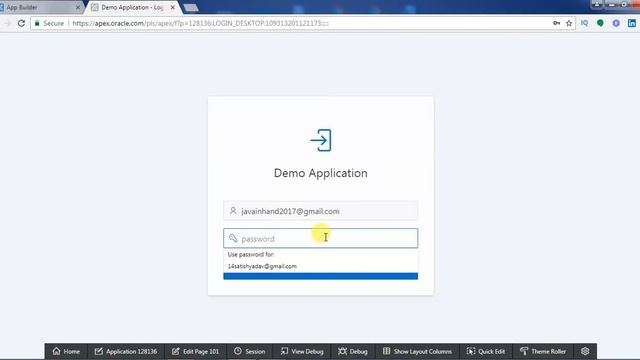This screenshot has width=640, height=360.
Task: Open the purple round browser extension
Action: (x=616, y=23)
